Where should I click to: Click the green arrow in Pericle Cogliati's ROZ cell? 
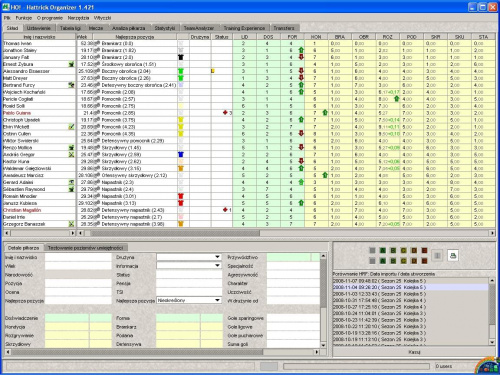coord(397,99)
